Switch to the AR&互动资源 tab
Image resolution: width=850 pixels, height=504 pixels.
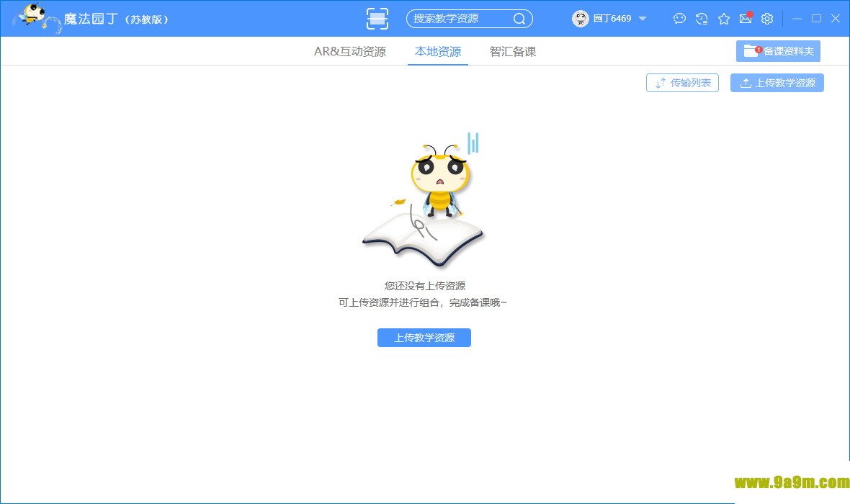(x=349, y=52)
